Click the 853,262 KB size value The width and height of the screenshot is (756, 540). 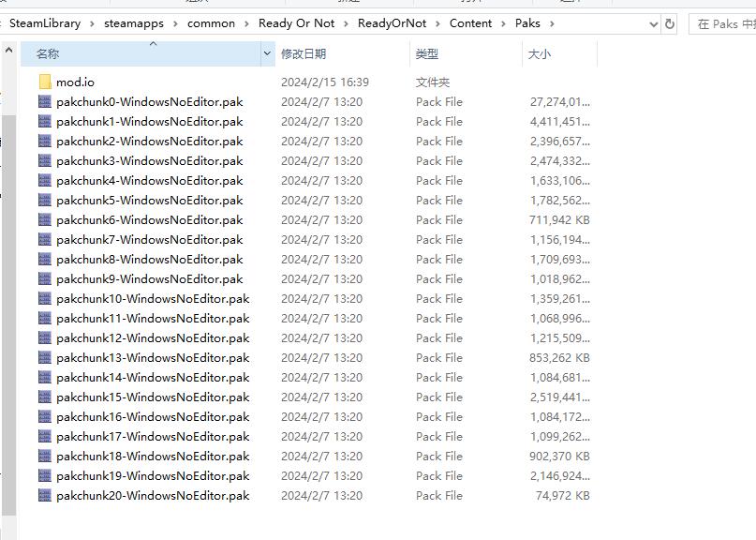[559, 357]
